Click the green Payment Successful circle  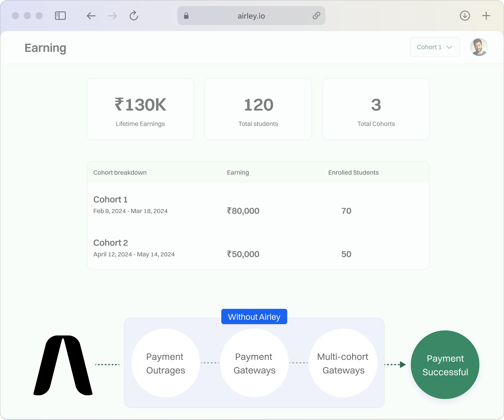click(x=445, y=365)
